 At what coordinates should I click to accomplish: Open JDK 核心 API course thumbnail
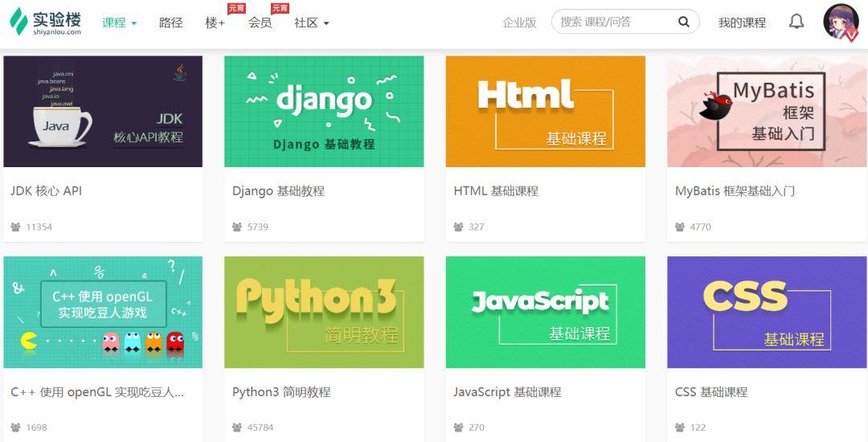point(103,111)
